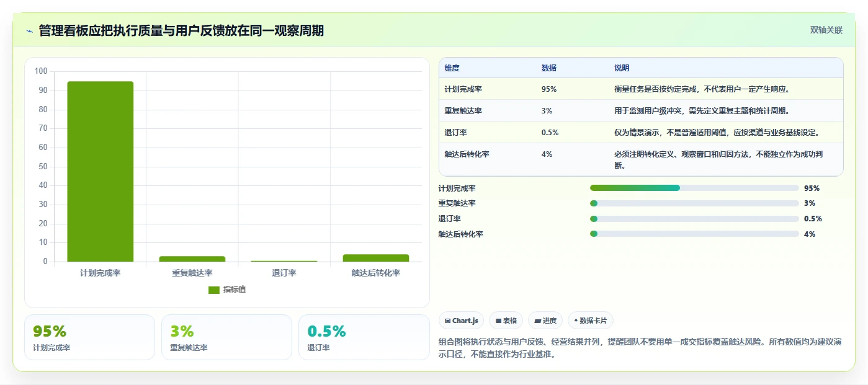Screen dimensions: 868x385
Task: Click the 触达后转化率 bar in chart
Action: pyautogui.click(x=376, y=258)
